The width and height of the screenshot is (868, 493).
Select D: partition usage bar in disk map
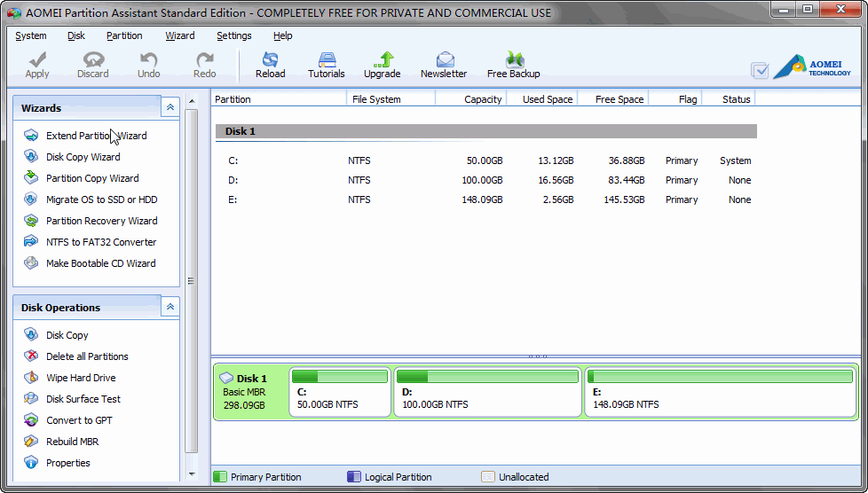tap(488, 377)
